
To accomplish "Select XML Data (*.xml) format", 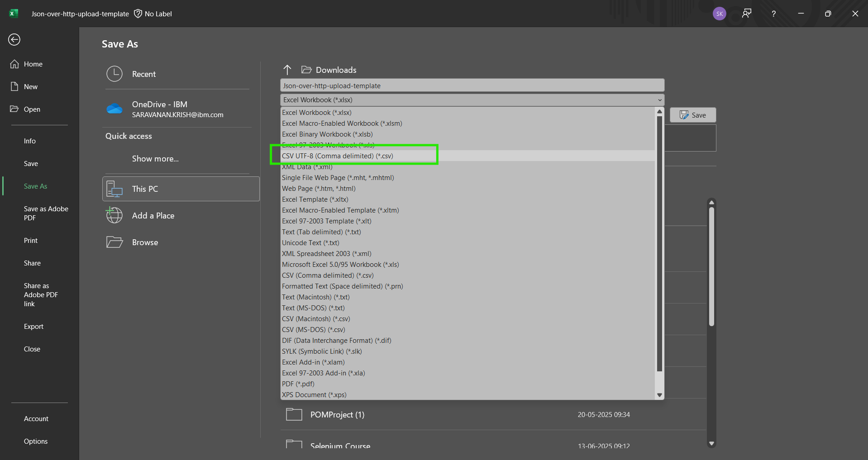I will pyautogui.click(x=467, y=166).
